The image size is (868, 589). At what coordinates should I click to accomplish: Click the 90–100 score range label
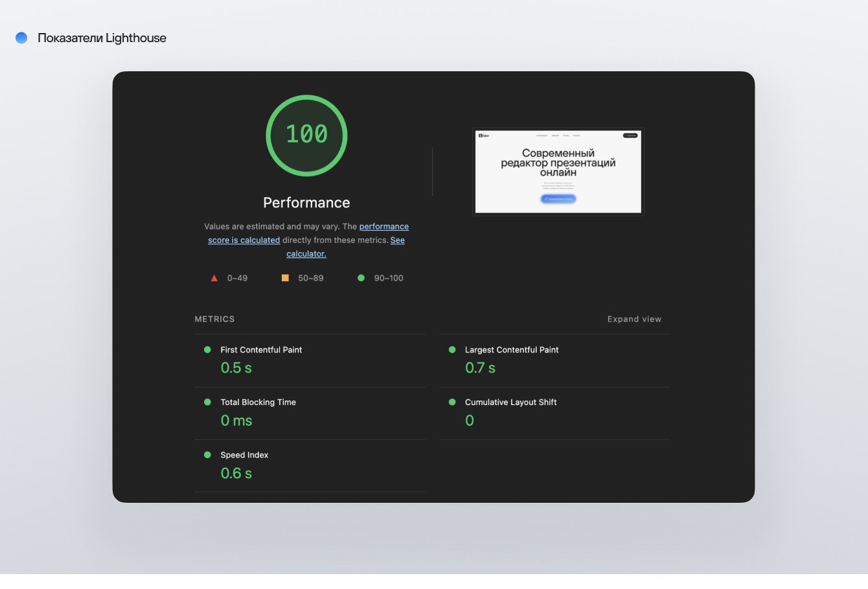(x=389, y=278)
